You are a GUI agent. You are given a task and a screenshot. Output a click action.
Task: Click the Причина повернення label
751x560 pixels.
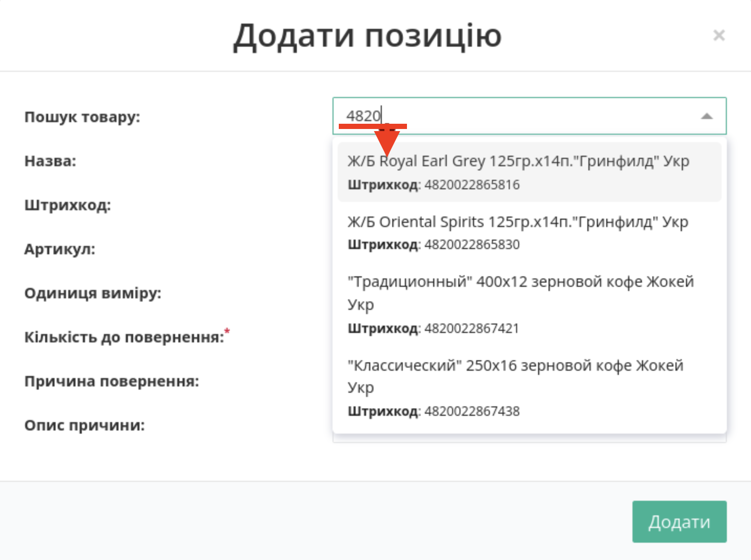[112, 381]
